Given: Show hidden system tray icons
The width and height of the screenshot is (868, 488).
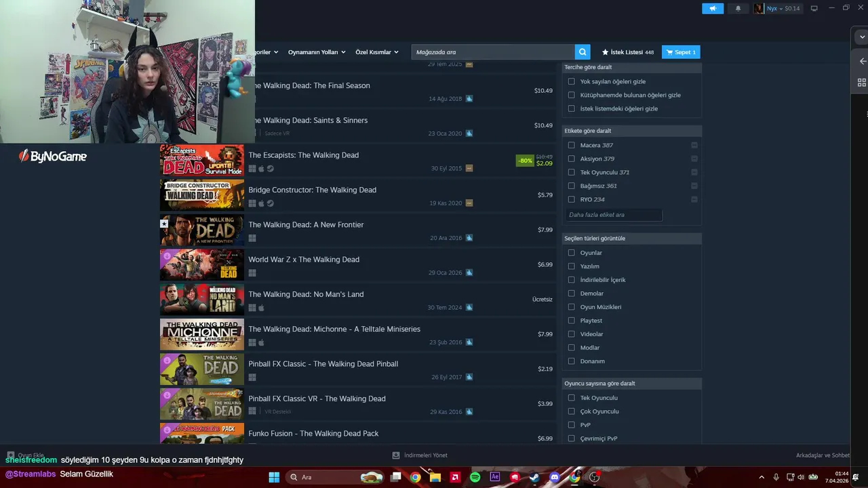Looking at the screenshot, I should (x=761, y=477).
